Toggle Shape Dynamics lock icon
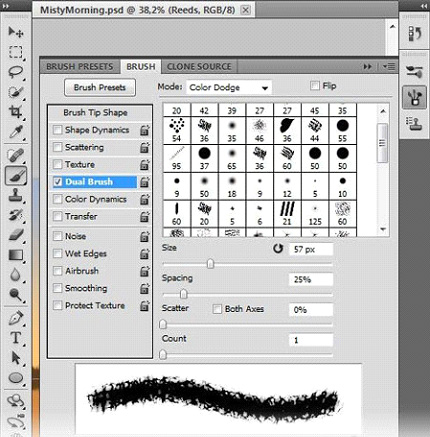430x437 pixels. coord(145,130)
